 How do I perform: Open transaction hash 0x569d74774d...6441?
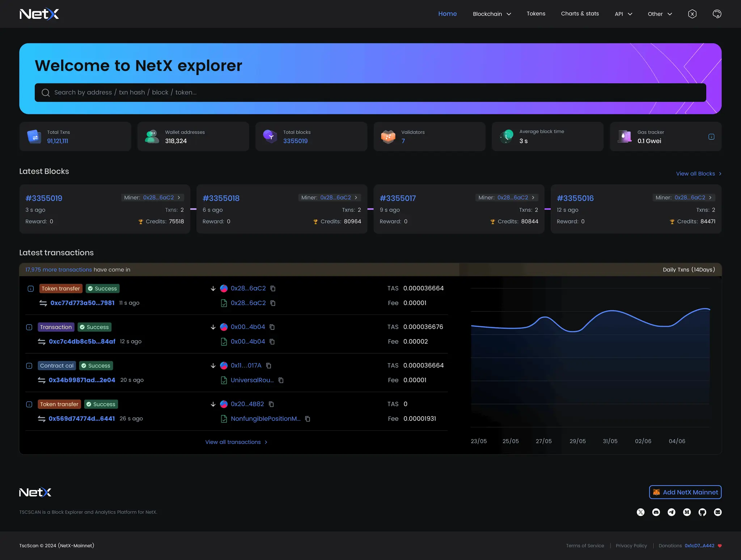pos(82,419)
